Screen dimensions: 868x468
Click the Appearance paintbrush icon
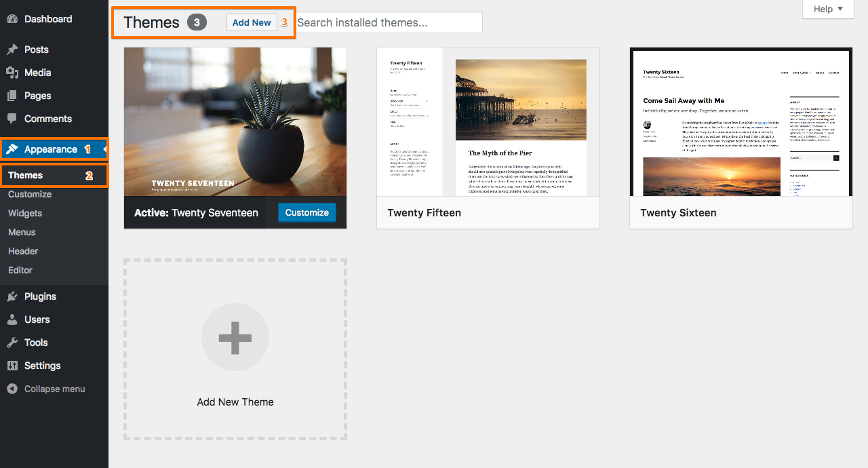point(12,149)
